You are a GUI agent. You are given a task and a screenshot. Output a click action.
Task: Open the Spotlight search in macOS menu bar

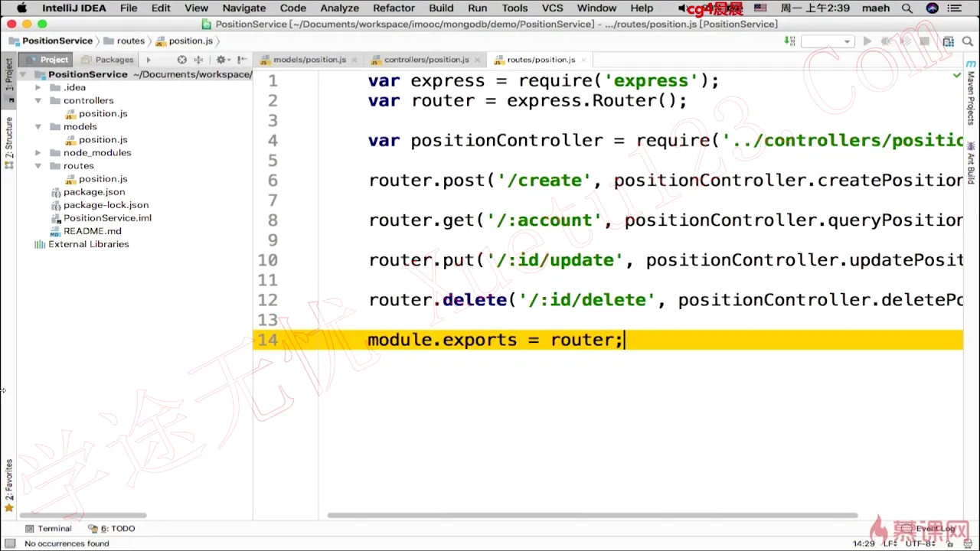coord(907,8)
